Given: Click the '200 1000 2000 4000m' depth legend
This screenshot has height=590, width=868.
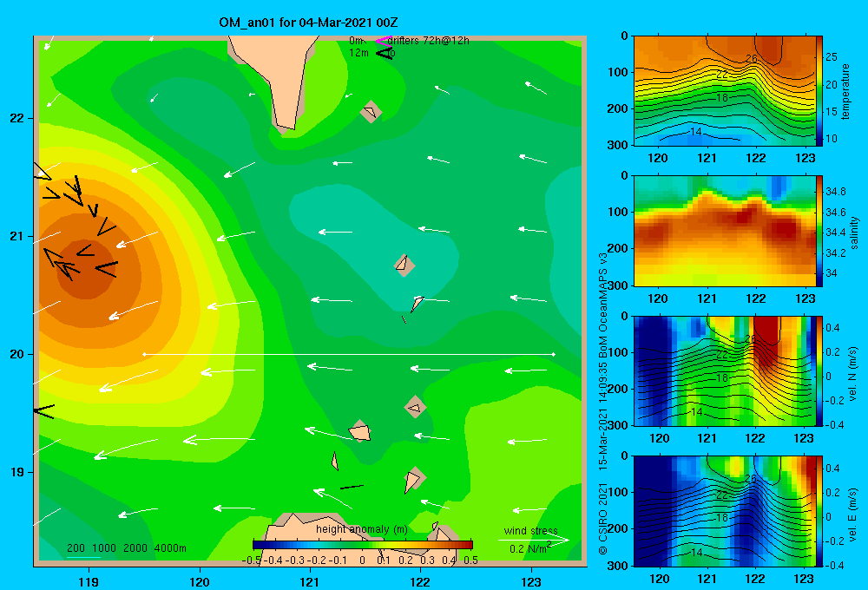Looking at the screenshot, I should pos(127,548).
